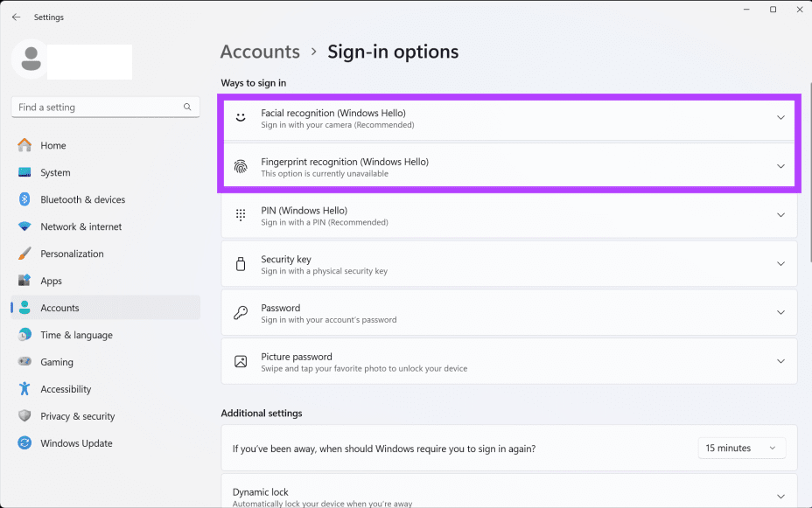Open Privacy & security
Screen dimensions: 812x508
tap(105, 416)
